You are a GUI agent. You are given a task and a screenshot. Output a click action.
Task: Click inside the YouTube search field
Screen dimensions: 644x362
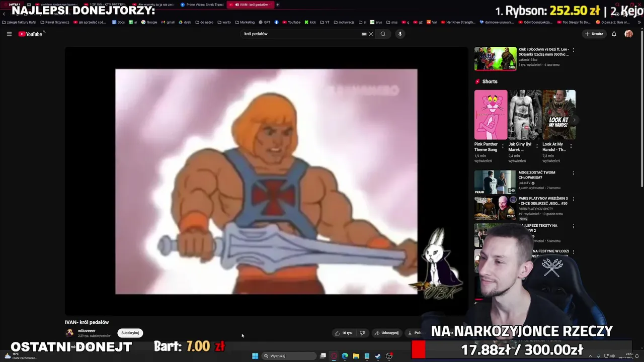click(x=302, y=34)
